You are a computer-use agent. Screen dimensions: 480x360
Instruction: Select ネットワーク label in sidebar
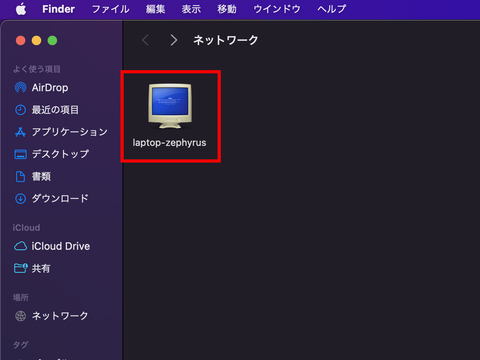[x=60, y=316]
